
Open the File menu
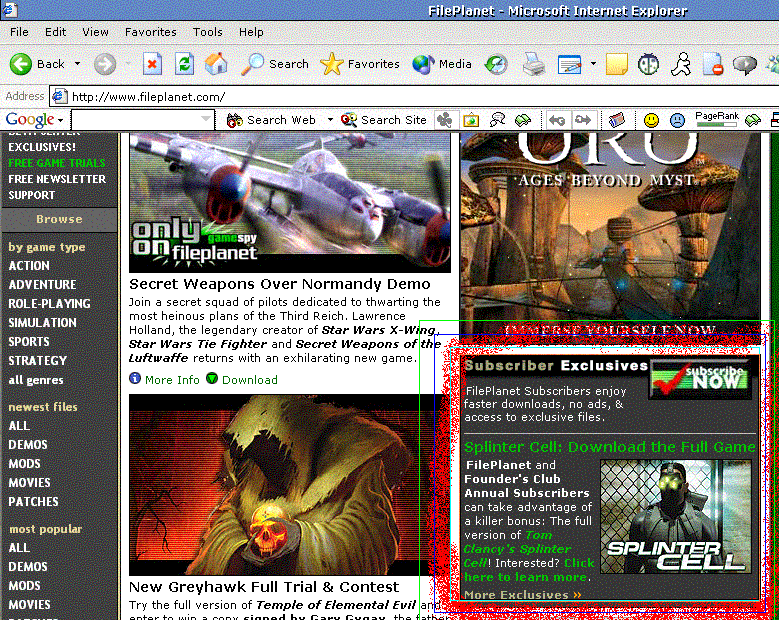[19, 32]
